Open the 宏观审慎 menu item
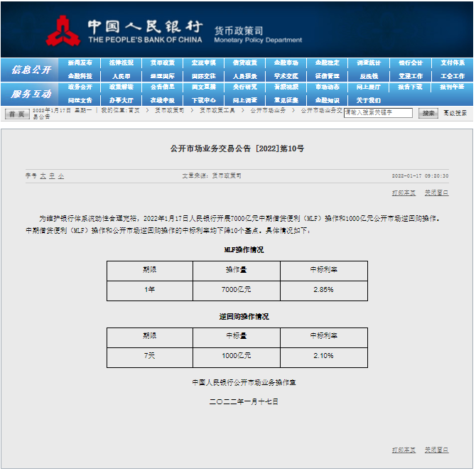476x471 pixels. coord(204,63)
